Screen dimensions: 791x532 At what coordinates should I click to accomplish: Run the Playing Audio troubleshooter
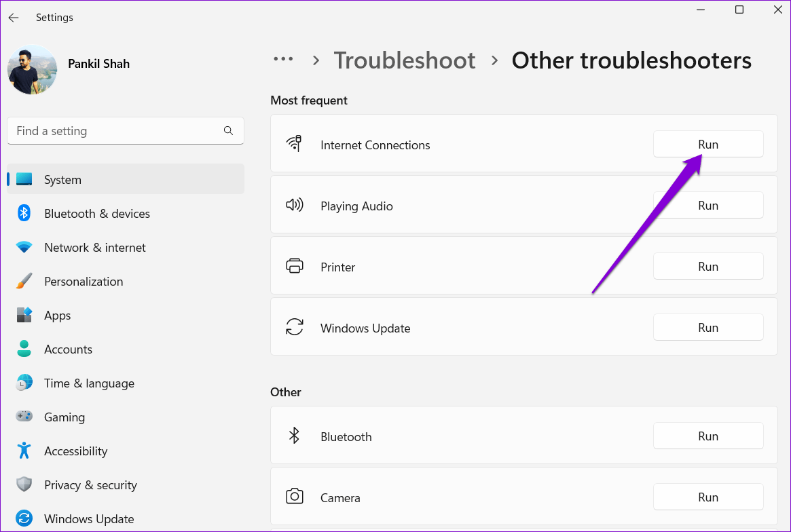[x=707, y=206]
